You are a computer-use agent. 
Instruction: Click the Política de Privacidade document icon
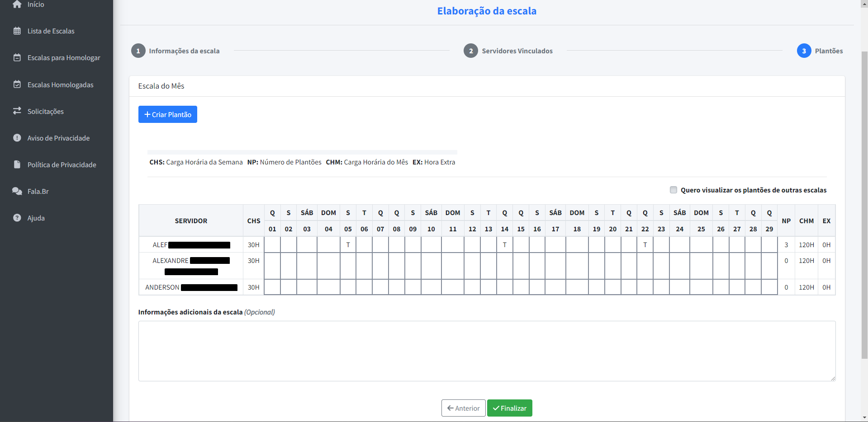(x=17, y=164)
